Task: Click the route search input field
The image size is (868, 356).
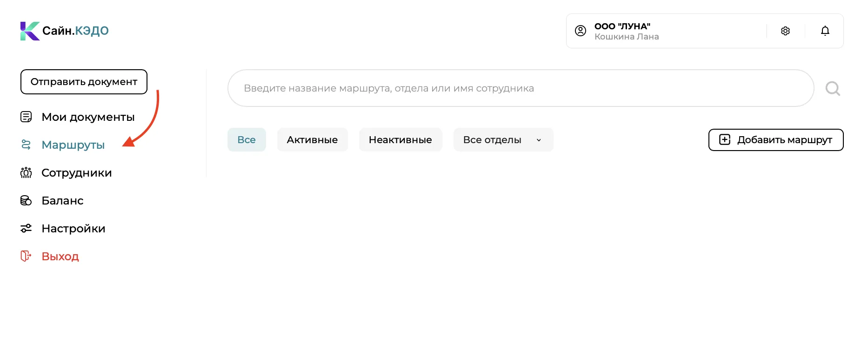Action: tap(521, 88)
